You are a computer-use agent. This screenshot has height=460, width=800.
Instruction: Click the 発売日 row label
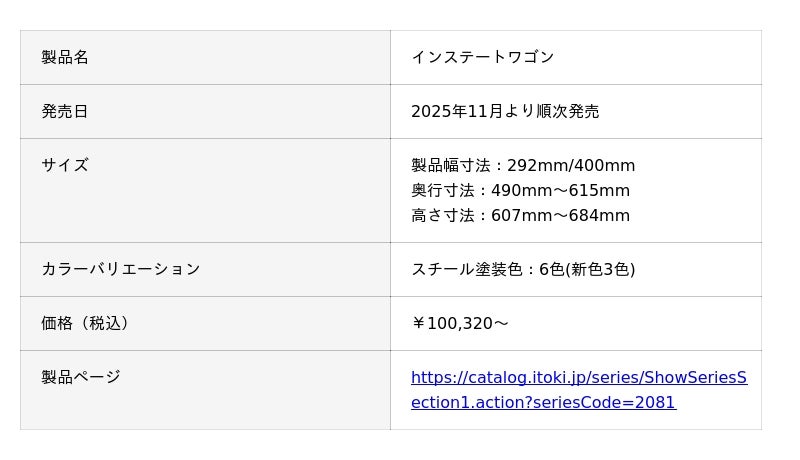[x=65, y=111]
